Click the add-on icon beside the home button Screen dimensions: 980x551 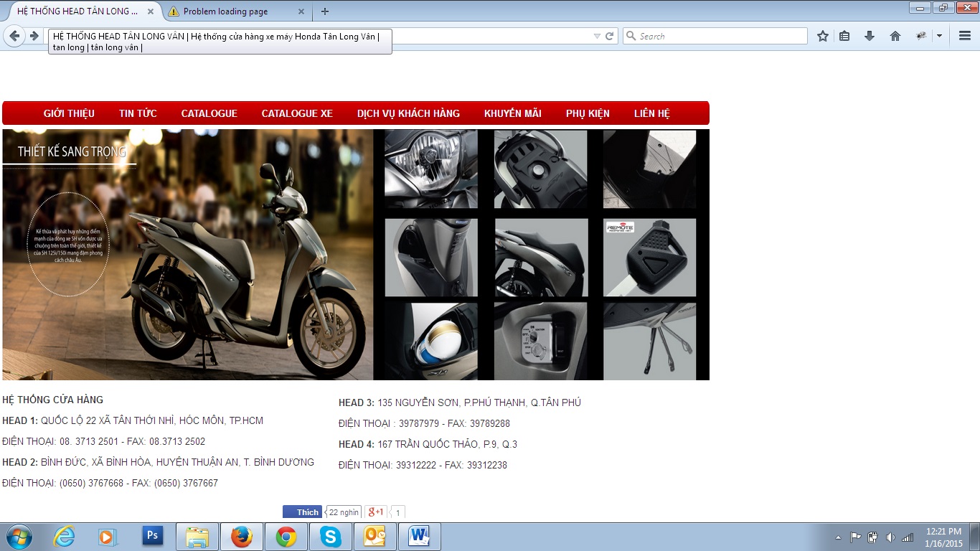922,36
